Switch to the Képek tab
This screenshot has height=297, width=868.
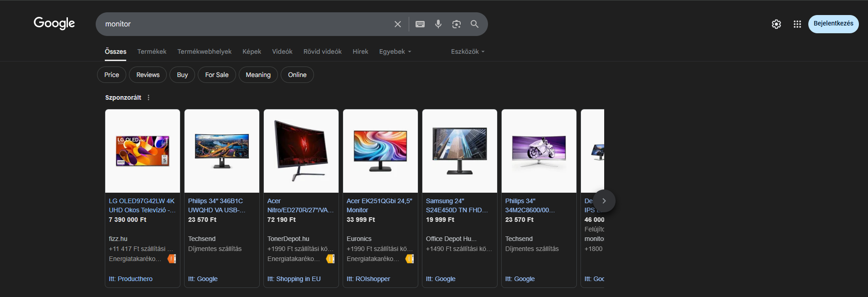point(252,51)
